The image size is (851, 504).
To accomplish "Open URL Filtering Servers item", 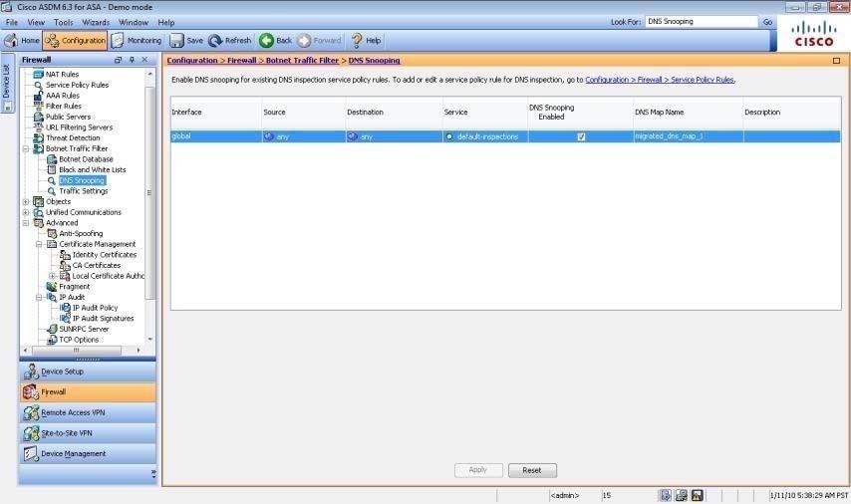I will point(80,127).
